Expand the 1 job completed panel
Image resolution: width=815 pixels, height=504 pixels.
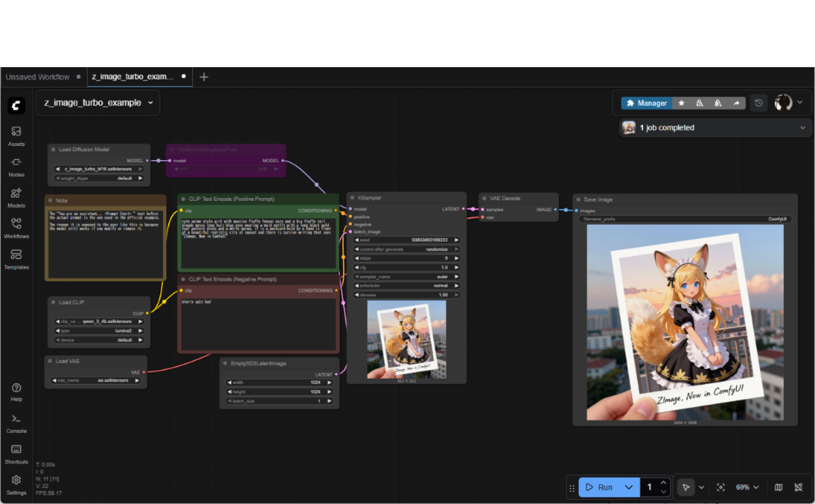tap(802, 128)
